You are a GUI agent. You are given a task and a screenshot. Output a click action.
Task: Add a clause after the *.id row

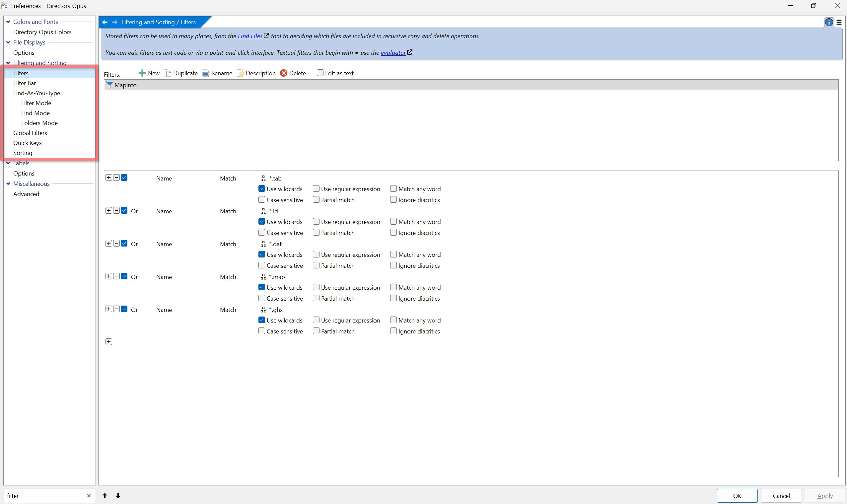[x=108, y=211]
